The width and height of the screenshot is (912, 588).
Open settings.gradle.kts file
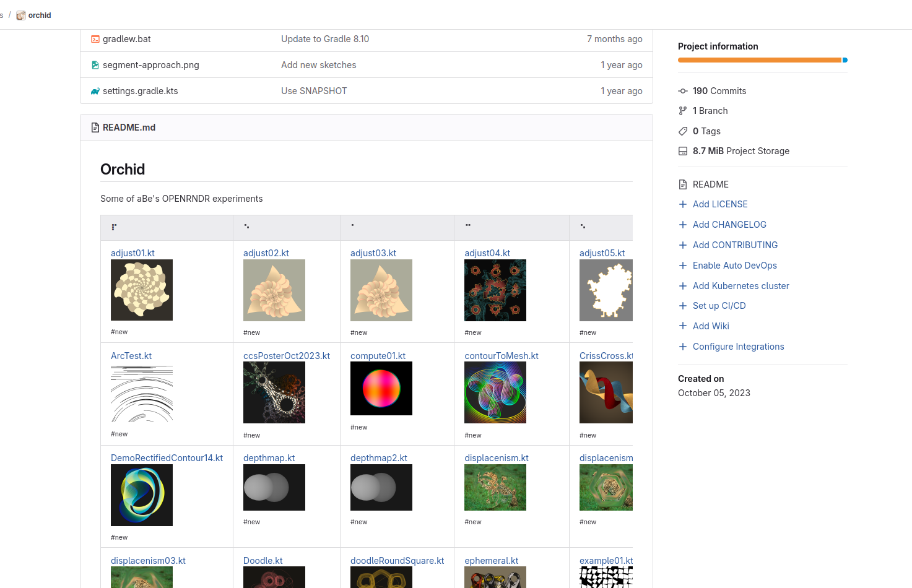click(141, 91)
